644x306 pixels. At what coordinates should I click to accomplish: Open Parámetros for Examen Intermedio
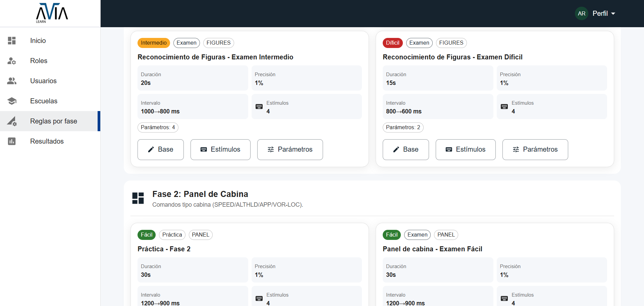pyautogui.click(x=290, y=150)
